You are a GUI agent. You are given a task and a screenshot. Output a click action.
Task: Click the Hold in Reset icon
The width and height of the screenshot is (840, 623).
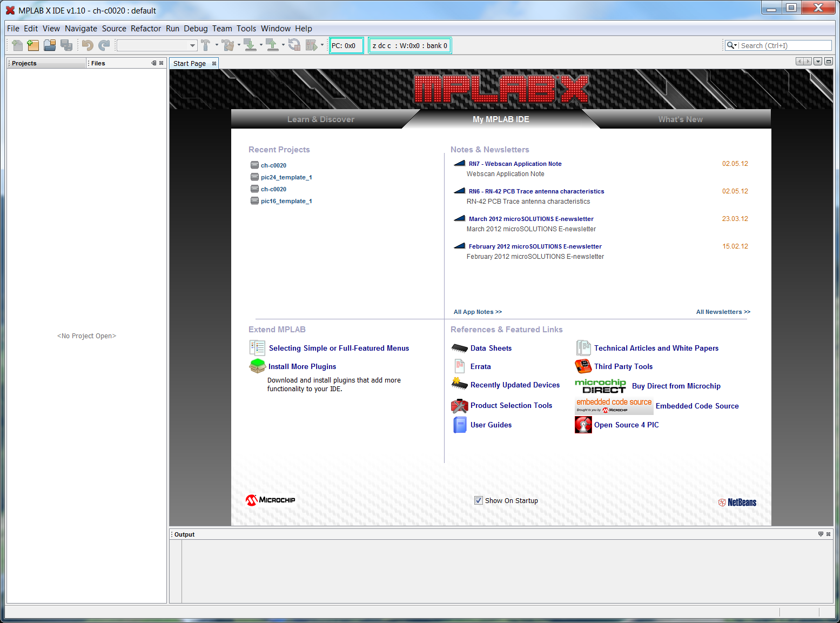(x=294, y=45)
